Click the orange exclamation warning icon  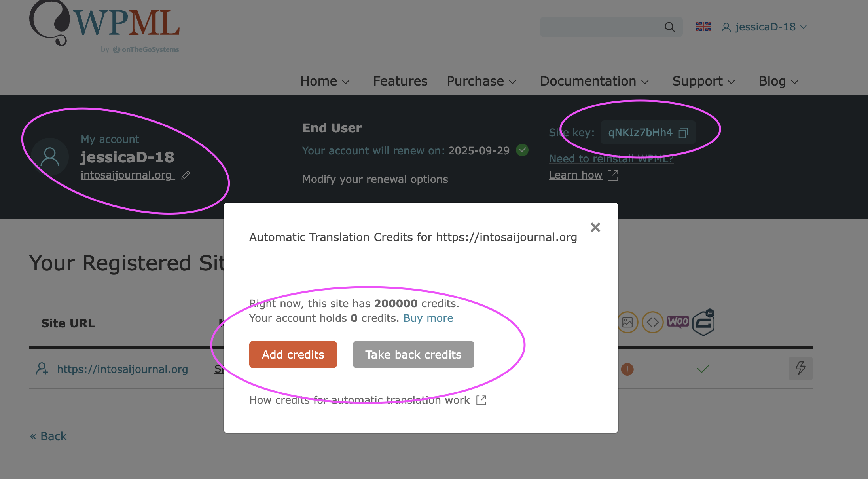pyautogui.click(x=627, y=369)
